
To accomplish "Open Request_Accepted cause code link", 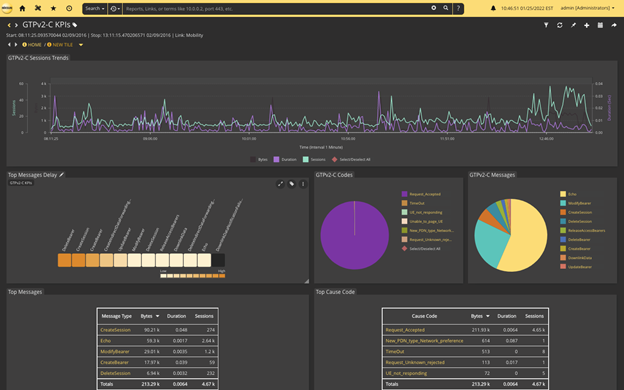I will 405,330.
